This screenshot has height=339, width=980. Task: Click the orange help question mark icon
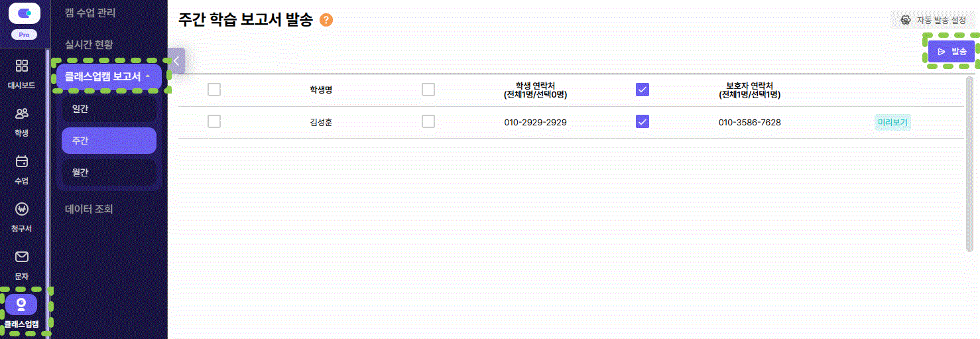[x=326, y=21]
